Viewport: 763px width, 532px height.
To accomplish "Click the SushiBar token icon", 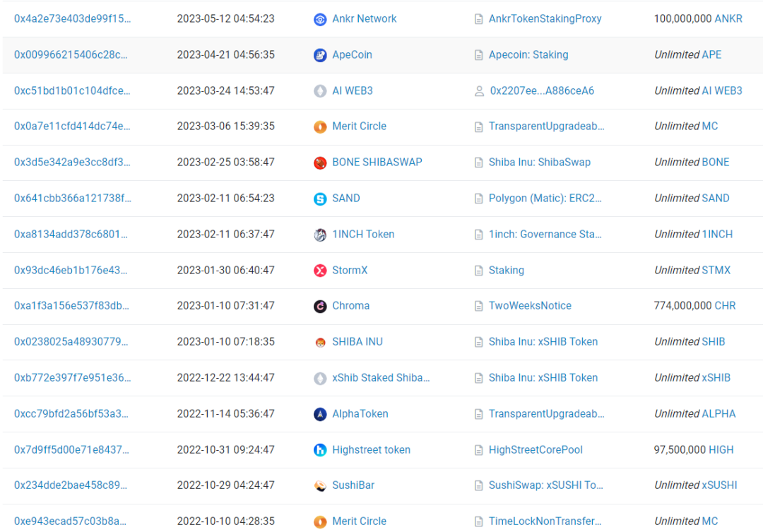I will pyautogui.click(x=320, y=486).
